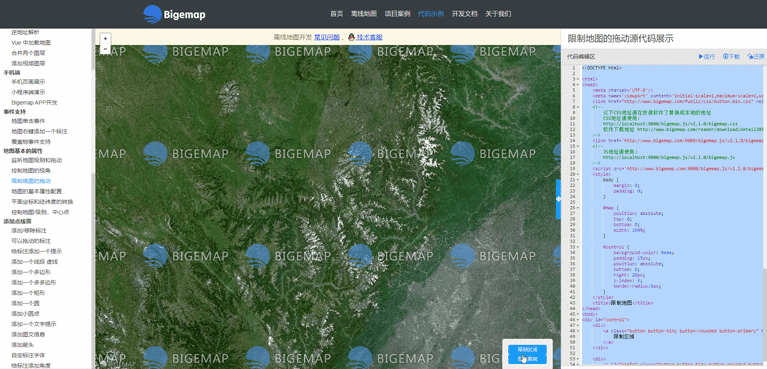
Task: Click the 添加点线面 section heading
Action: pos(17,221)
